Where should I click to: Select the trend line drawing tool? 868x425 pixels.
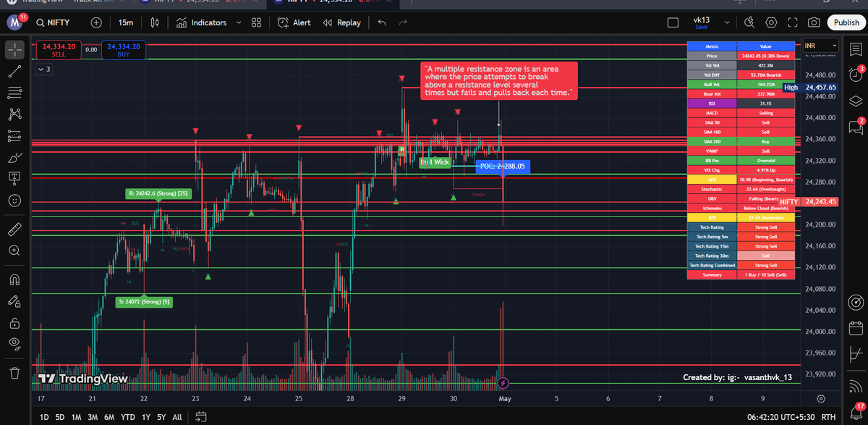14,71
